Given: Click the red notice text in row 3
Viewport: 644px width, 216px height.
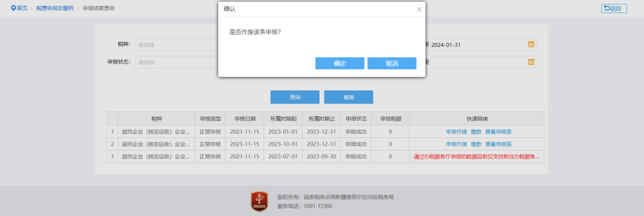Looking at the screenshot, I should pyautogui.click(x=476, y=156).
